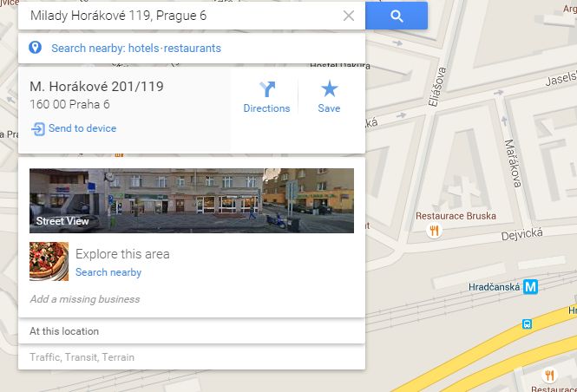Viewport: 577px width, 392px height.
Task: Click the Restaurace Bruska restaurant marker
Action: click(434, 231)
